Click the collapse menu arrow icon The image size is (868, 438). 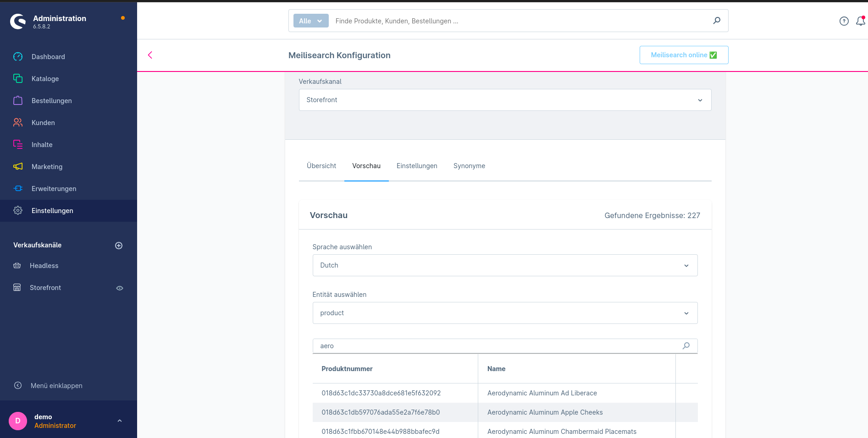[18, 386]
